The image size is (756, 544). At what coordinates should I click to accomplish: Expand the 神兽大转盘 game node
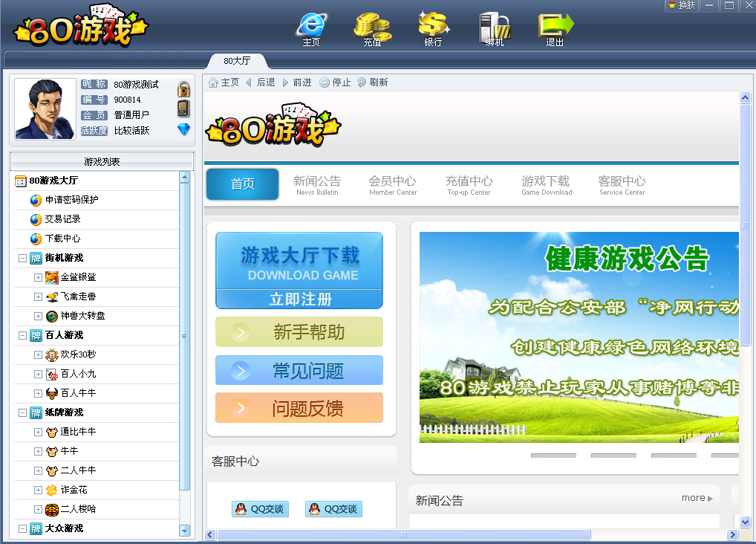[38, 316]
